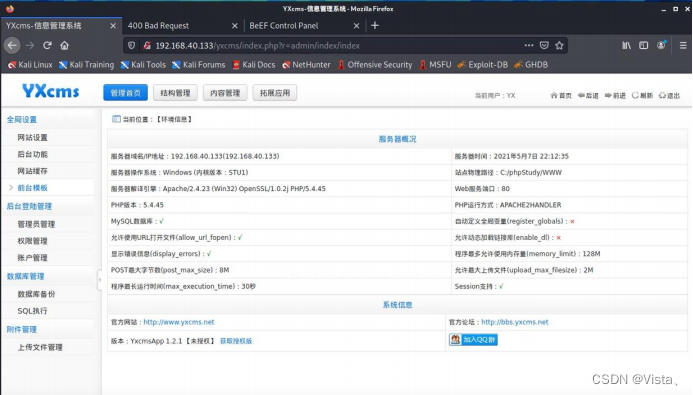Click the Firefox back arrow button
The height and width of the screenshot is (395, 693).
12,45
